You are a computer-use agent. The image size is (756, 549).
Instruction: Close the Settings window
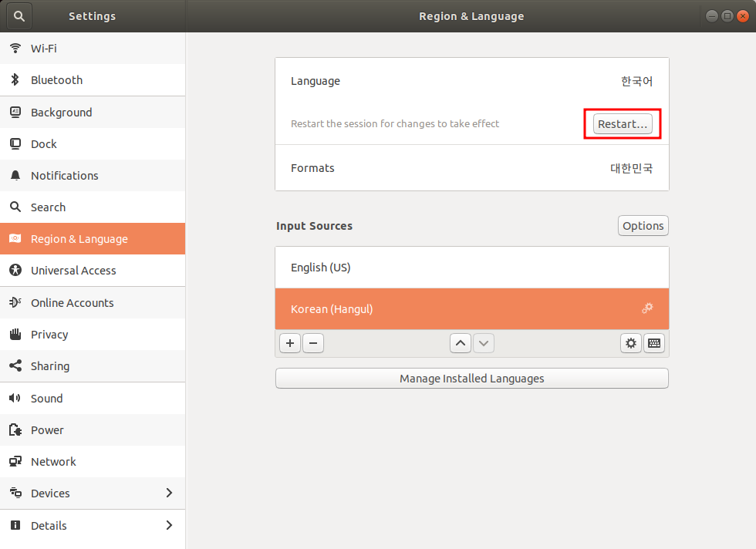point(743,16)
